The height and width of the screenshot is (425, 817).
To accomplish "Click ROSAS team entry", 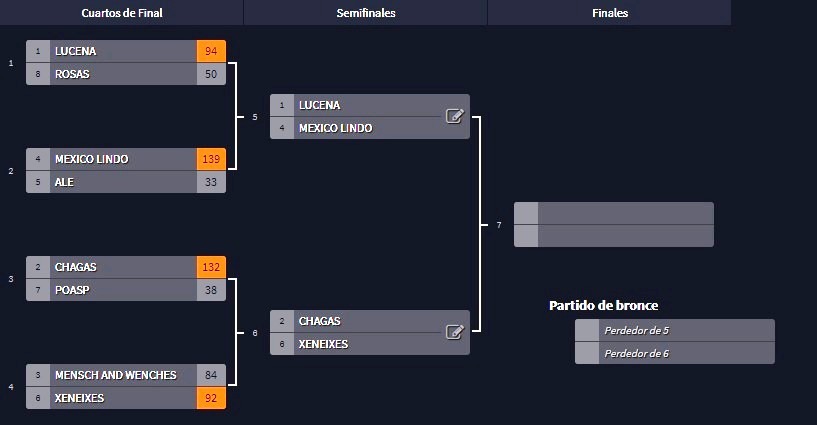I will tap(122, 74).
